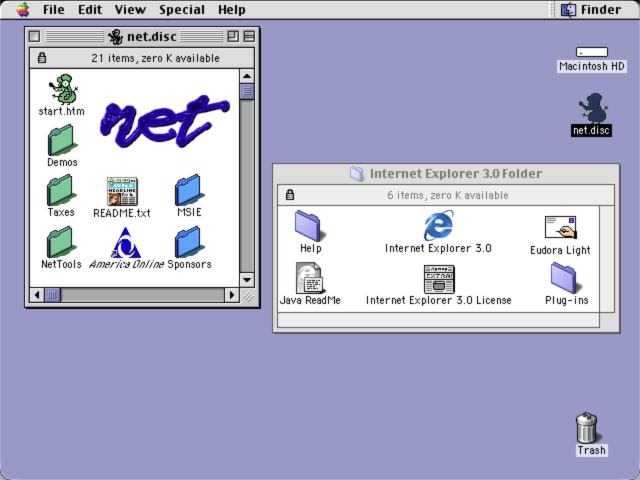This screenshot has height=480, width=640.
Task: Click the scroll left arrow in net.disc
Action: [x=37, y=294]
